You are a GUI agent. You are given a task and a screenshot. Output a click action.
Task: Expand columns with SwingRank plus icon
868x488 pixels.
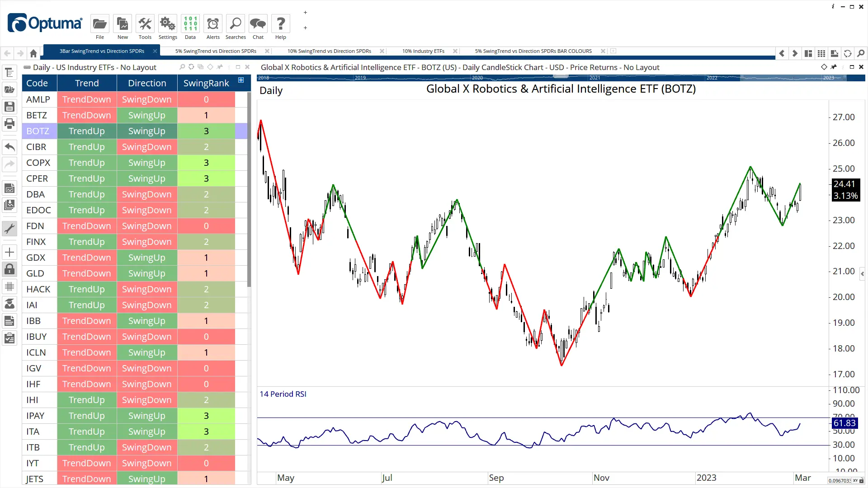pyautogui.click(x=241, y=80)
